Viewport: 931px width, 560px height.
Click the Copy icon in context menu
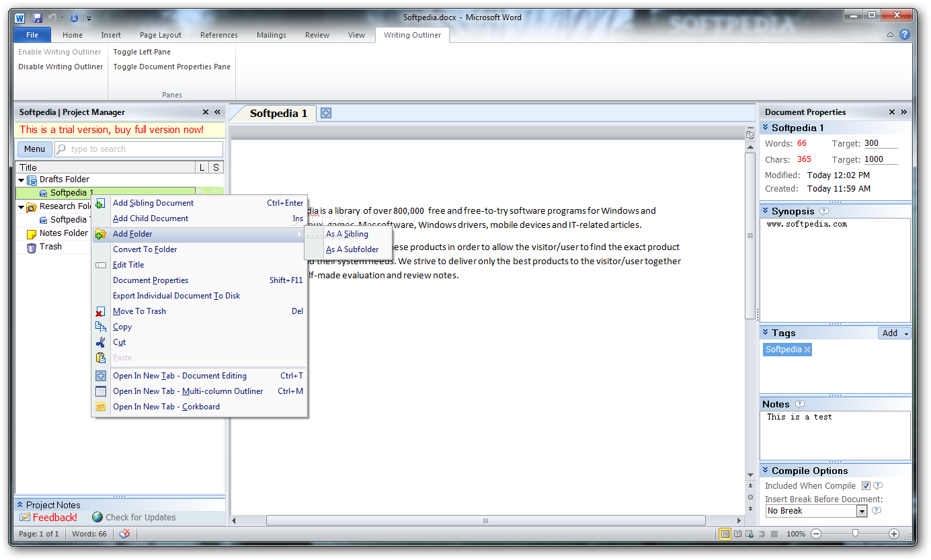click(100, 327)
